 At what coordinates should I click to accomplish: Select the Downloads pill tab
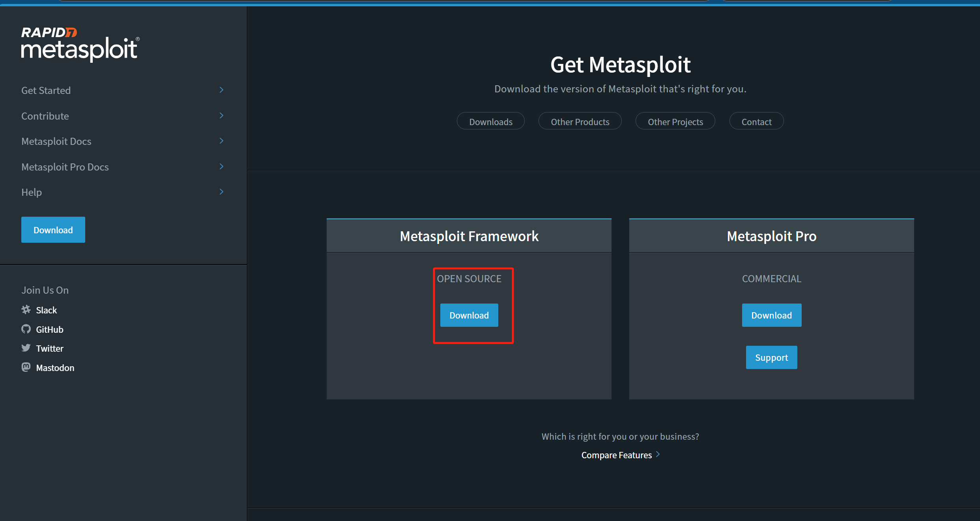point(490,122)
